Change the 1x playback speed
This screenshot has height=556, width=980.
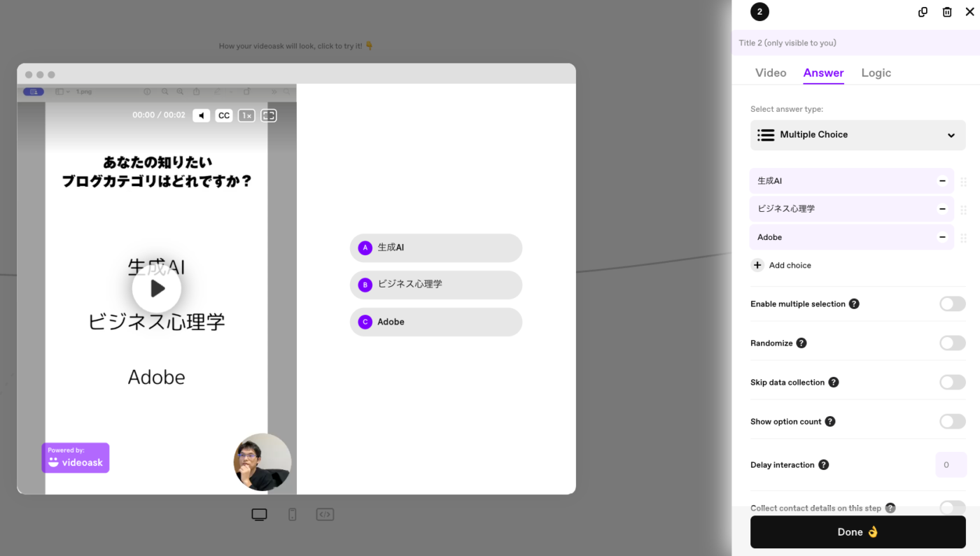pos(246,115)
